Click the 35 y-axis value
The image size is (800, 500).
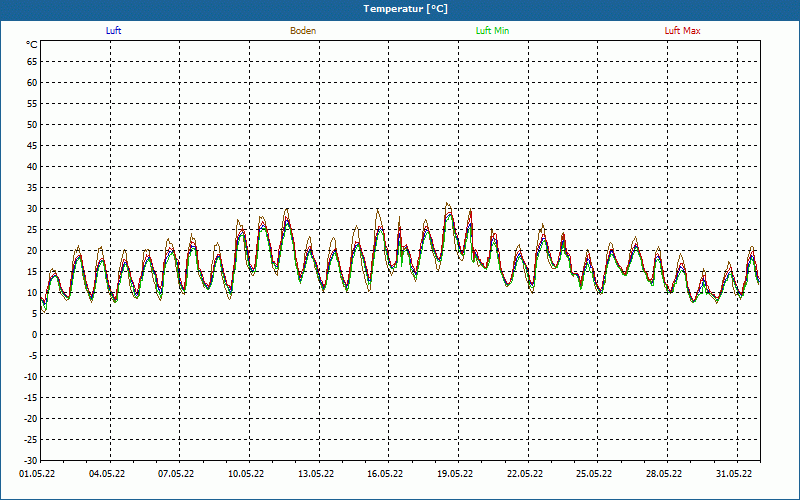pos(32,188)
